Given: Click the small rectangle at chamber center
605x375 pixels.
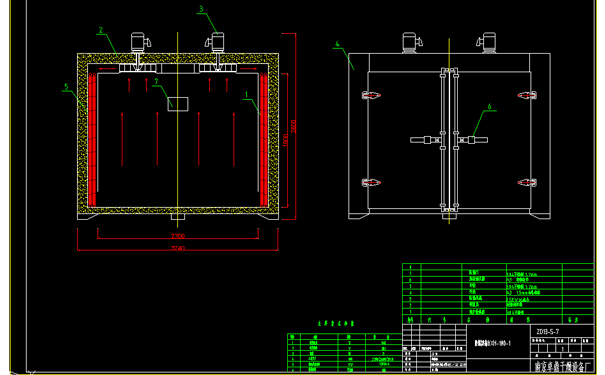Looking at the screenshot, I should tap(178, 104).
